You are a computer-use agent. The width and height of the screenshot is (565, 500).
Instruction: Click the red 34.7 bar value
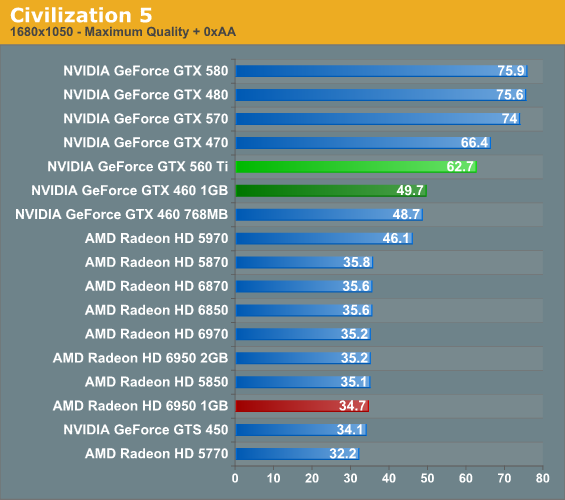[352, 406]
